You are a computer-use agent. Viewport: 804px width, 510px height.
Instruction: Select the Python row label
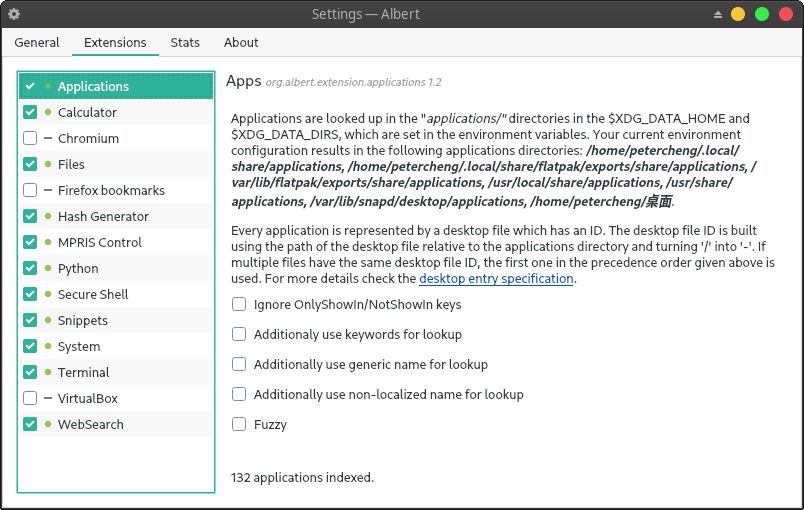(78, 269)
